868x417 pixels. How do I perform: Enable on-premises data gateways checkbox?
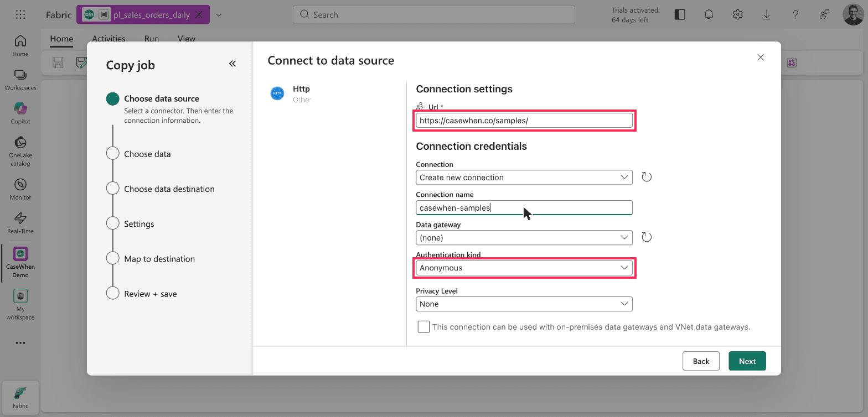(x=423, y=326)
